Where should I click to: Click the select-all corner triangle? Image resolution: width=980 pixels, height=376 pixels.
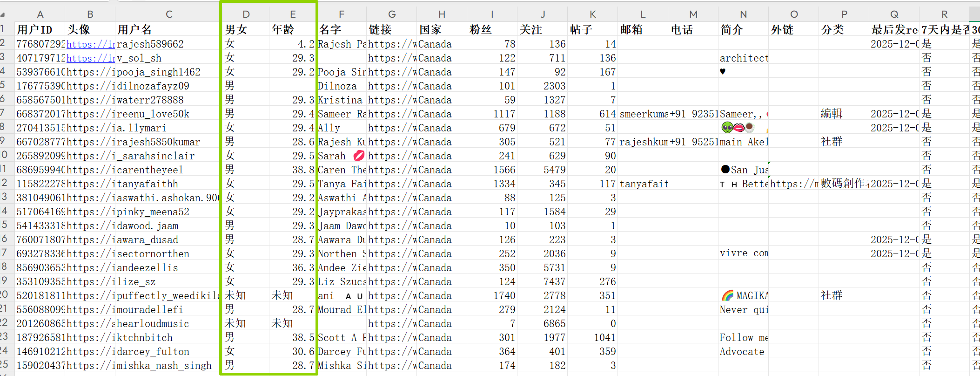coord(4,14)
